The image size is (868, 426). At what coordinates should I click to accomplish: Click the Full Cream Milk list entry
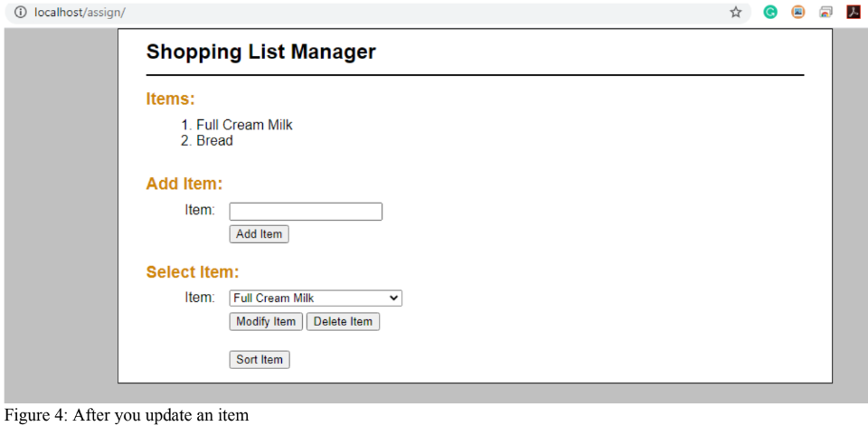pyautogui.click(x=244, y=125)
